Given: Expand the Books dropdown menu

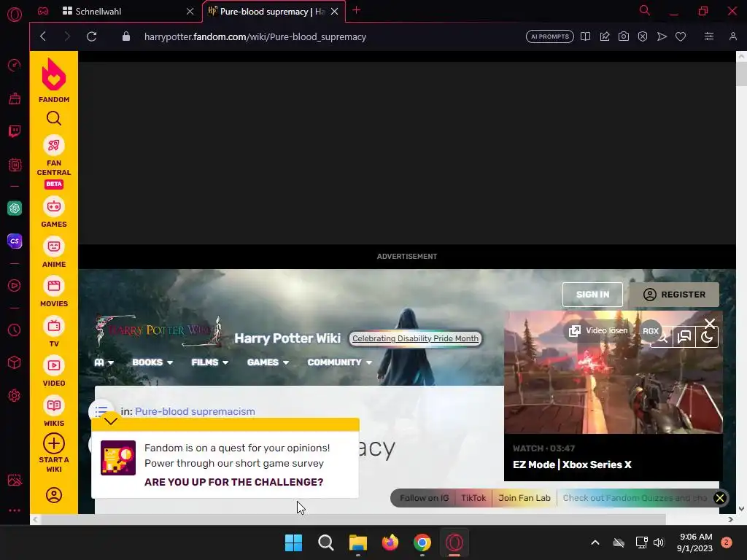Looking at the screenshot, I should (x=152, y=362).
